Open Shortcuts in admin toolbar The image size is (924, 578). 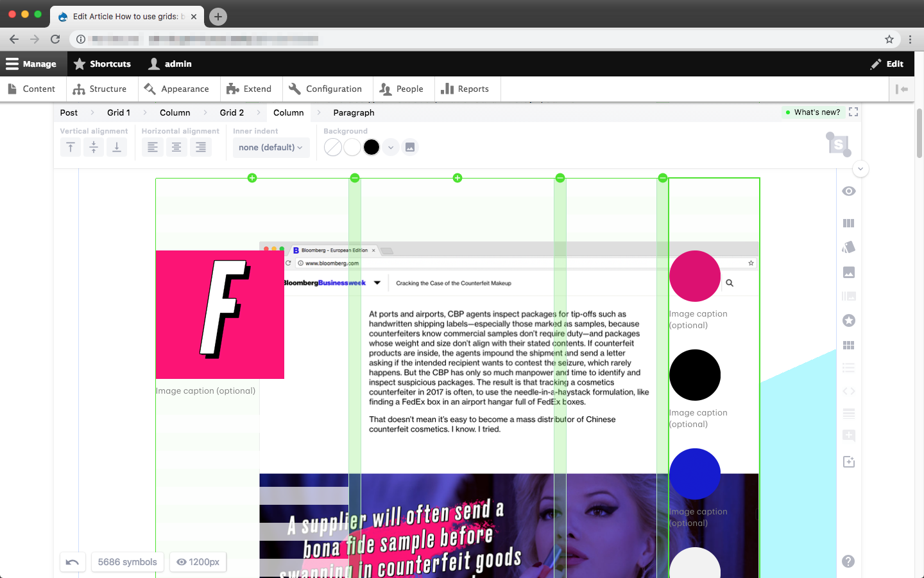[103, 64]
